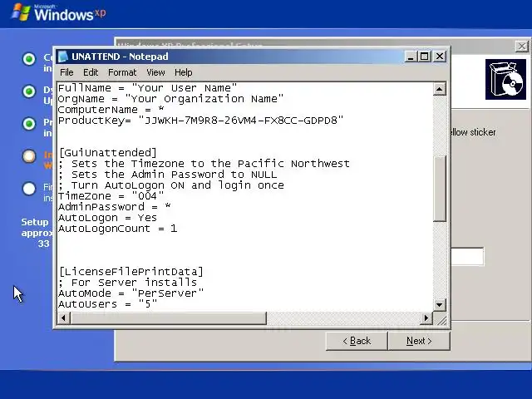The height and width of the screenshot is (399, 532).
Task: Click the third green completed setup step indicator
Action: 29,124
